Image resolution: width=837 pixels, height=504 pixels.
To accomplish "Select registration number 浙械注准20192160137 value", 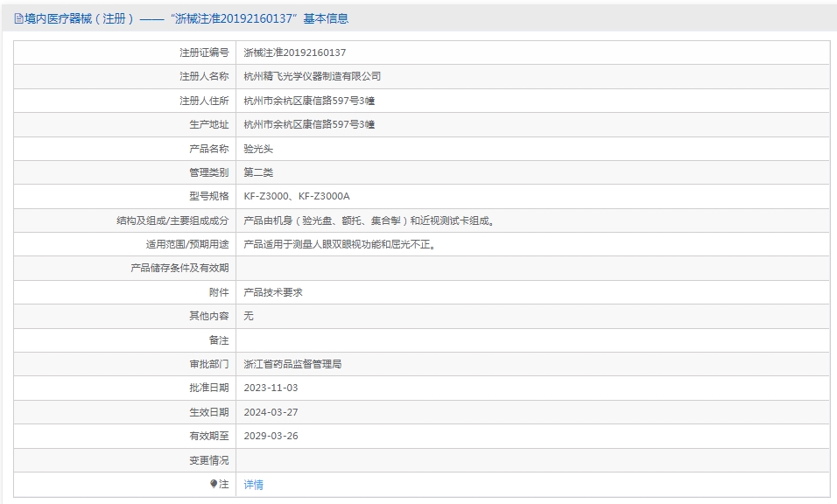I will [x=295, y=52].
